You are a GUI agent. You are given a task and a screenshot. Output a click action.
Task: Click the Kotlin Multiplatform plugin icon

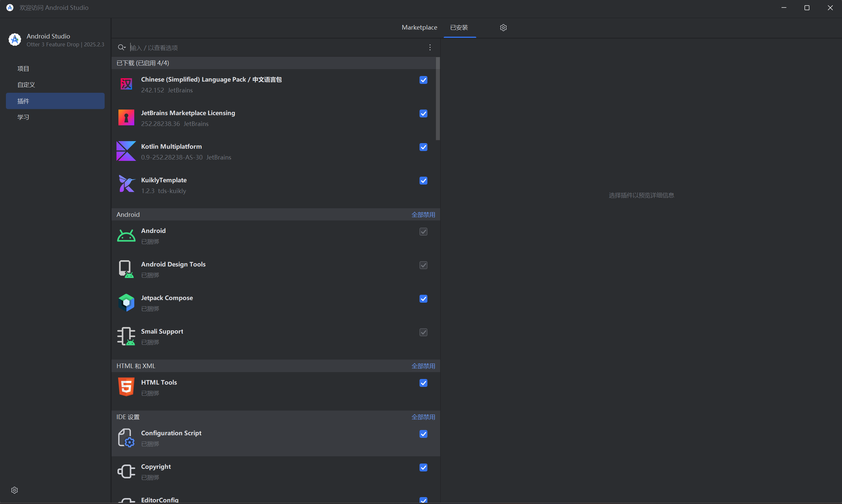click(x=126, y=151)
